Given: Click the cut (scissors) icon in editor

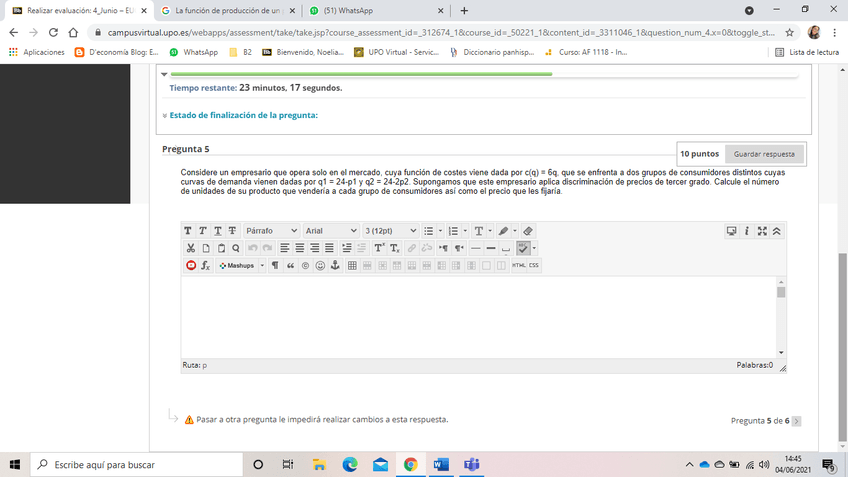Looking at the screenshot, I should click(189, 248).
